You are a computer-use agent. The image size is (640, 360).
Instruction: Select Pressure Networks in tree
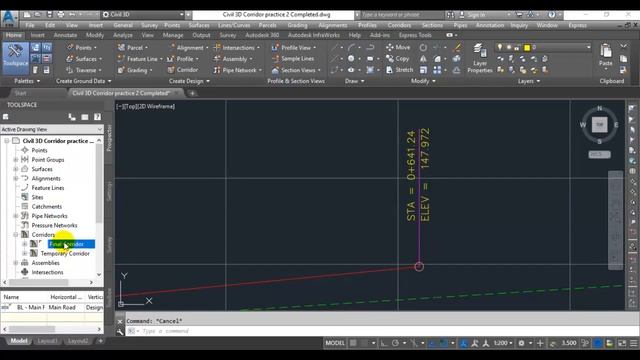click(54, 225)
